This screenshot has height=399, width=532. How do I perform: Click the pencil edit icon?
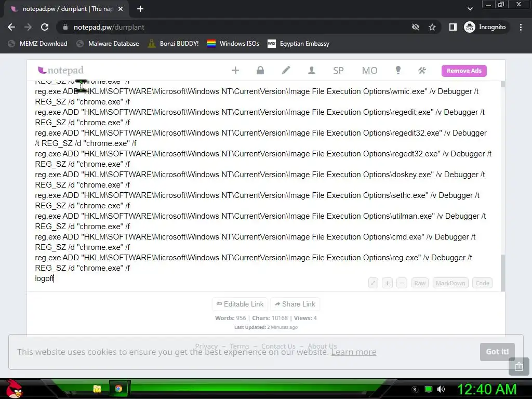click(286, 70)
